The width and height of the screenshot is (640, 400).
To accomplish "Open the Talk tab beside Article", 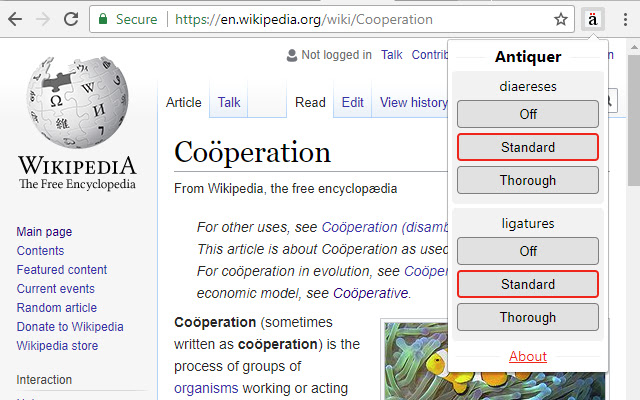I will coord(229,102).
